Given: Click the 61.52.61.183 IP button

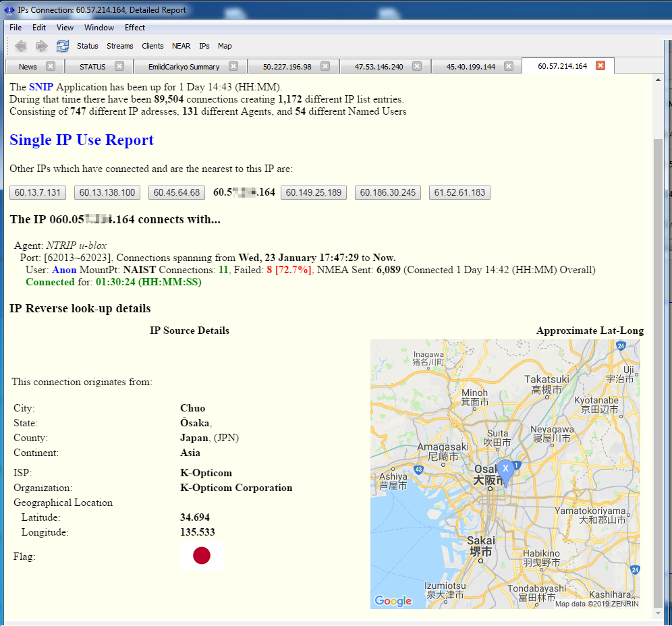Looking at the screenshot, I should pos(459,192).
